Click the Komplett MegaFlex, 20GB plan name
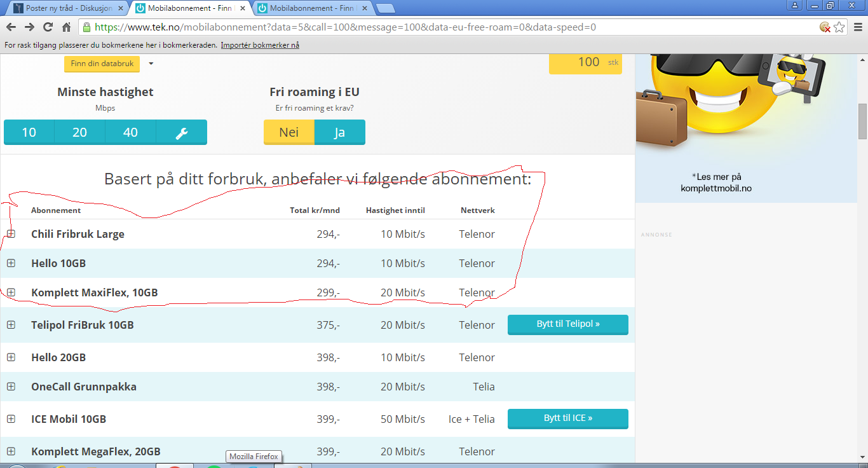868x468 pixels. tap(96, 451)
